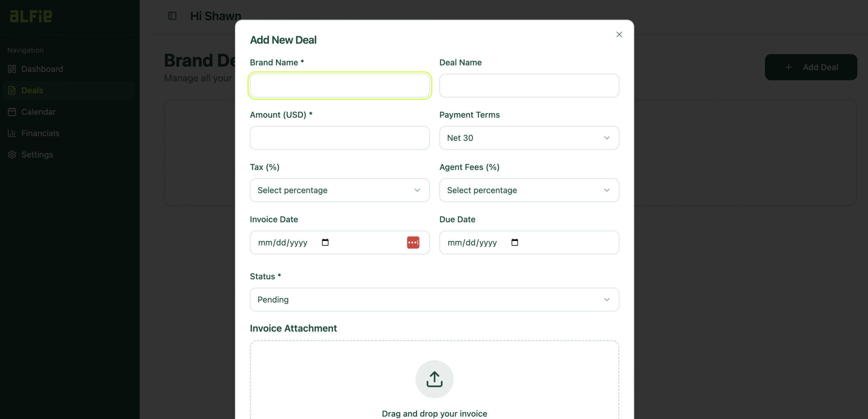
Task: Click the red password manager icon
Action: point(413,242)
